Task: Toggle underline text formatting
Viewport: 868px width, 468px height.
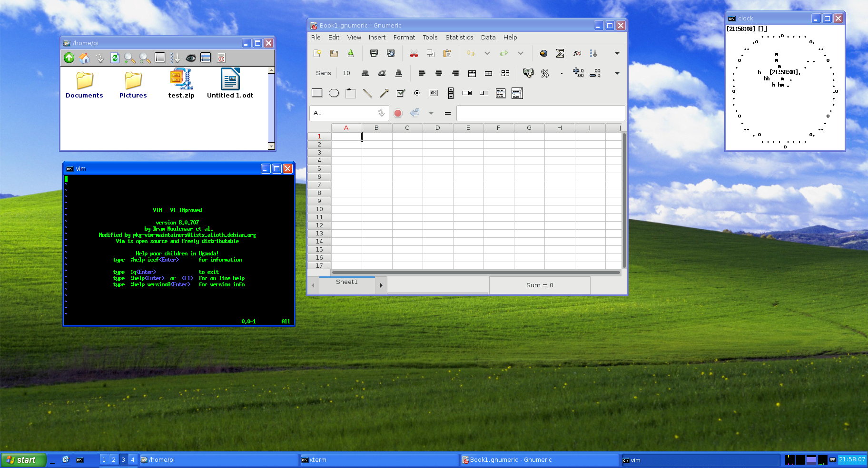Action: coord(399,73)
